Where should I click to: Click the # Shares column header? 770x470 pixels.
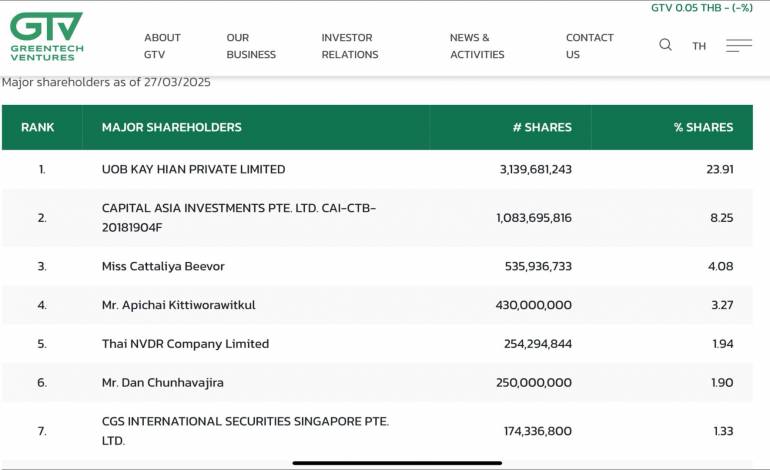coord(541,127)
